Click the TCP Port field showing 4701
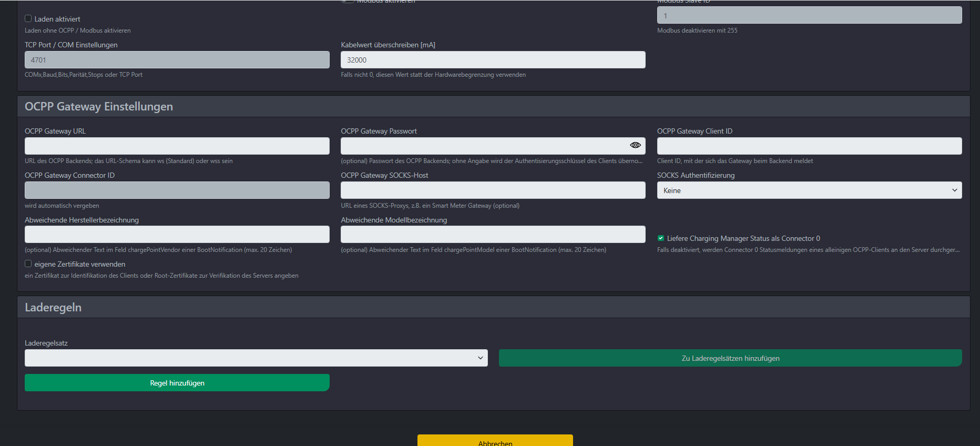The height and width of the screenshot is (446, 980). [177, 60]
